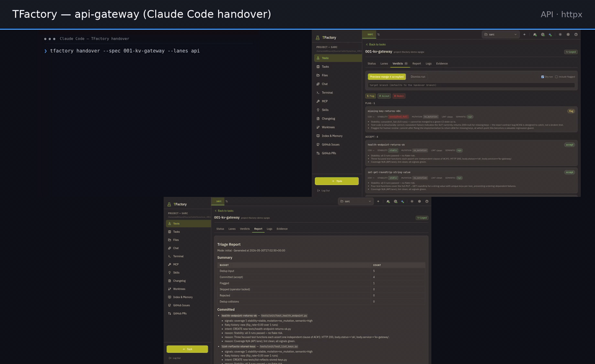Select the sarc top tab in Verdicts window

pyautogui.click(x=369, y=35)
